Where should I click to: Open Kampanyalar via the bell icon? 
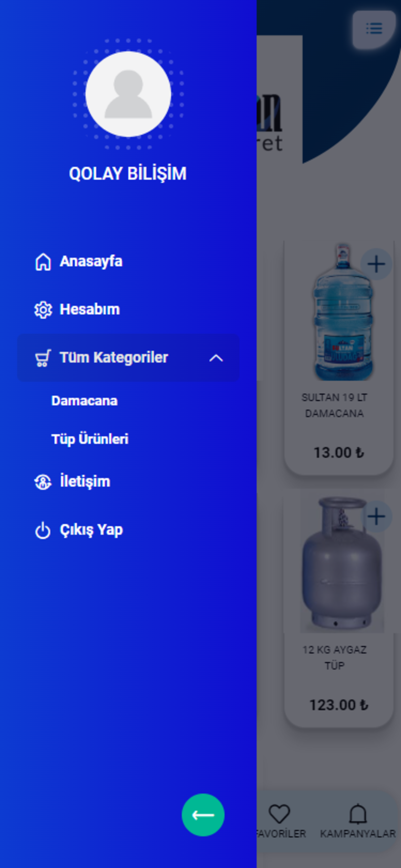coord(357,814)
